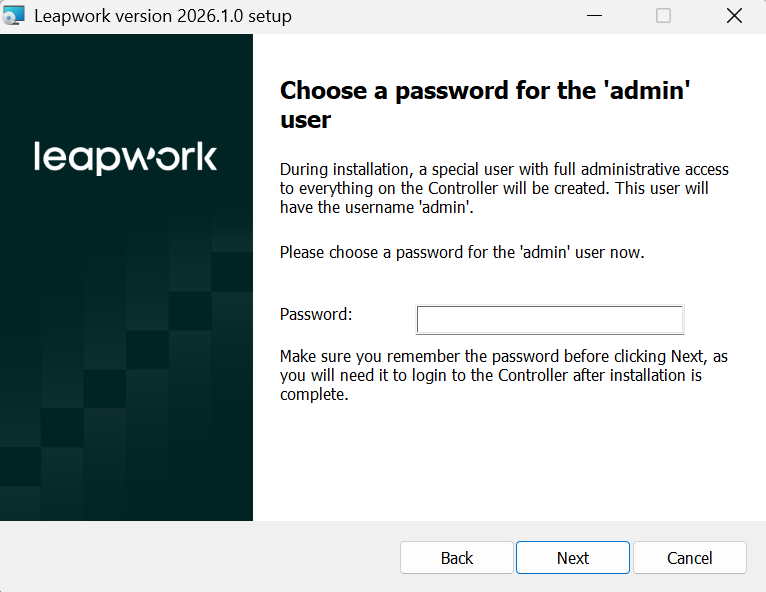The height and width of the screenshot is (592, 766).
Task: Proceed by clicking the Next button
Action: (x=573, y=557)
